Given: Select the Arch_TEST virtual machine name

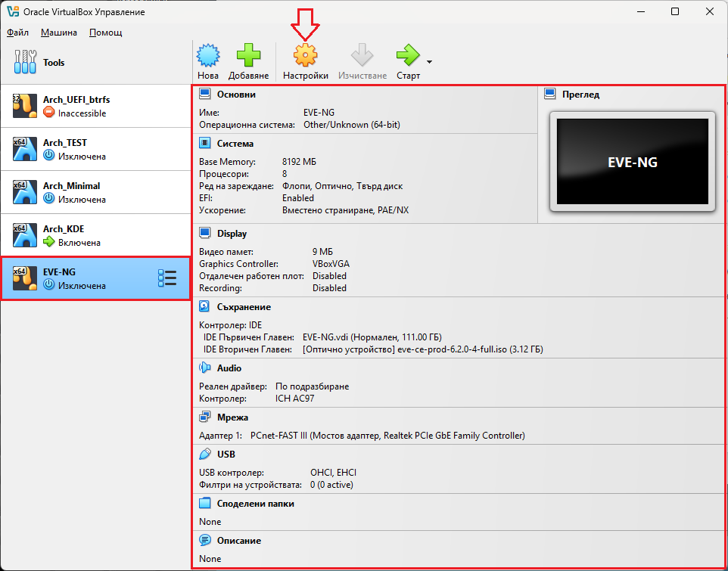Looking at the screenshot, I should click(x=65, y=143).
